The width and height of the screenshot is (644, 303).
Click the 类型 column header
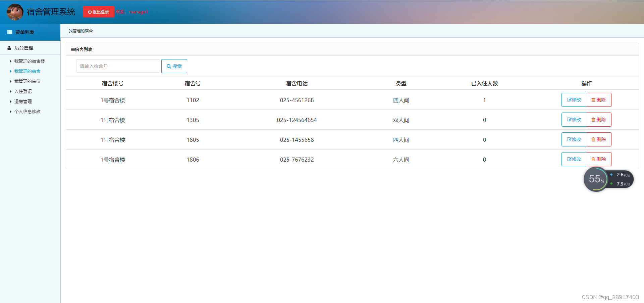coord(401,83)
